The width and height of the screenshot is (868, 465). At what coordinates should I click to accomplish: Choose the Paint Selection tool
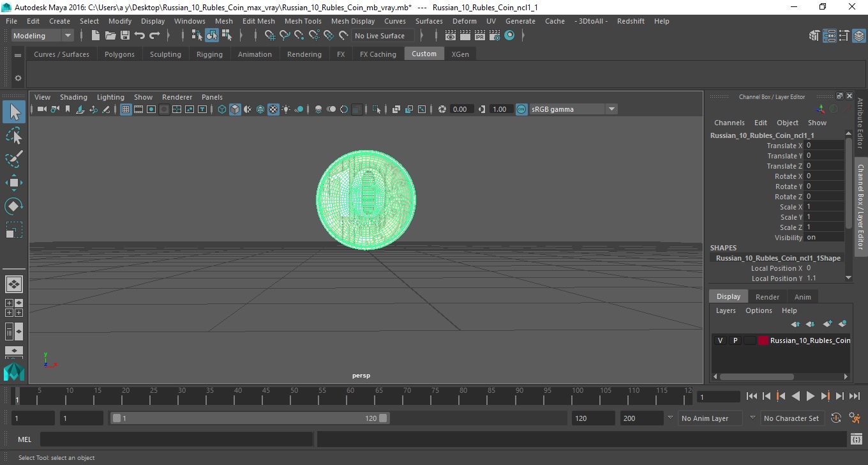pos(14,159)
